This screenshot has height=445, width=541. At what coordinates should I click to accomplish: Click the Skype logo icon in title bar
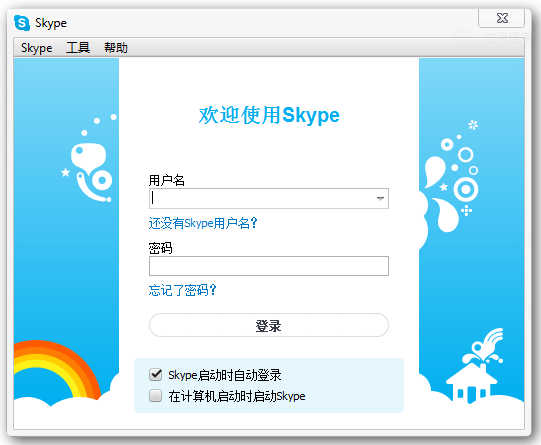tap(22, 23)
